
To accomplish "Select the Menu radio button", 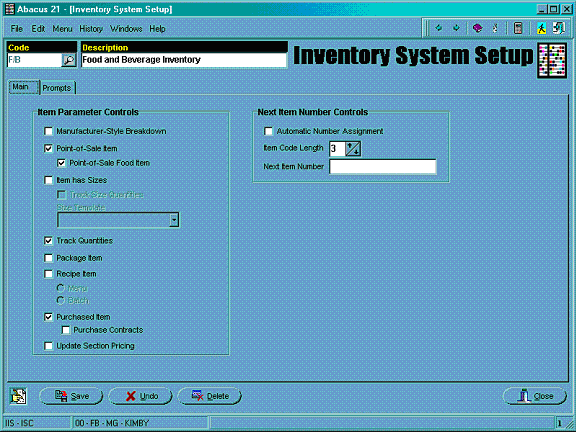I will coord(61,288).
